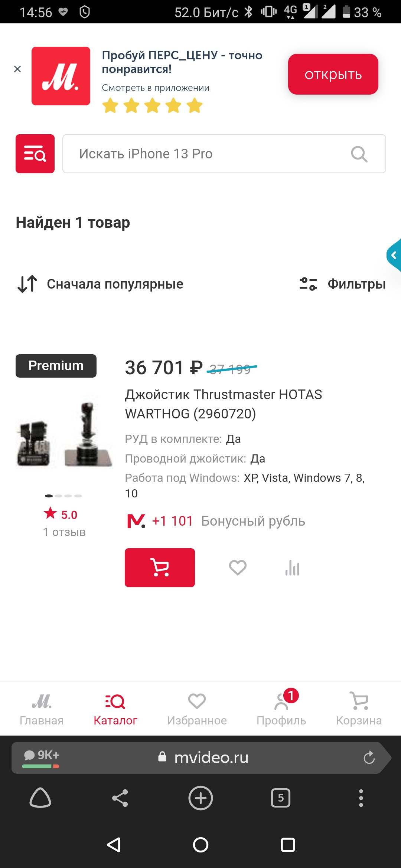Add joystick to favorites with heart icon
401x868 pixels.
238,568
